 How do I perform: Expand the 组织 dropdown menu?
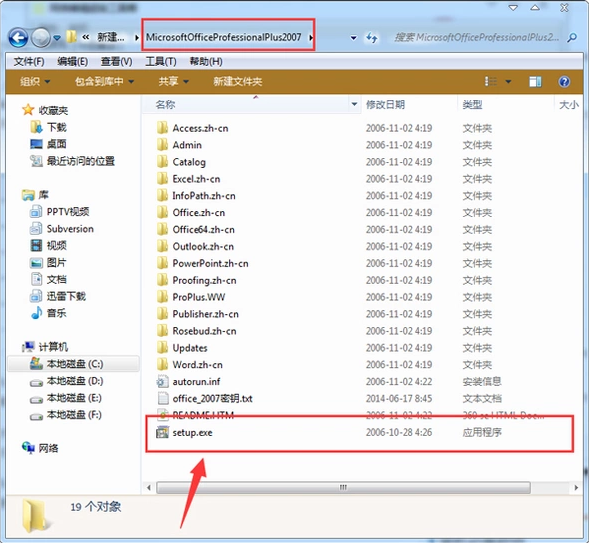[x=35, y=81]
